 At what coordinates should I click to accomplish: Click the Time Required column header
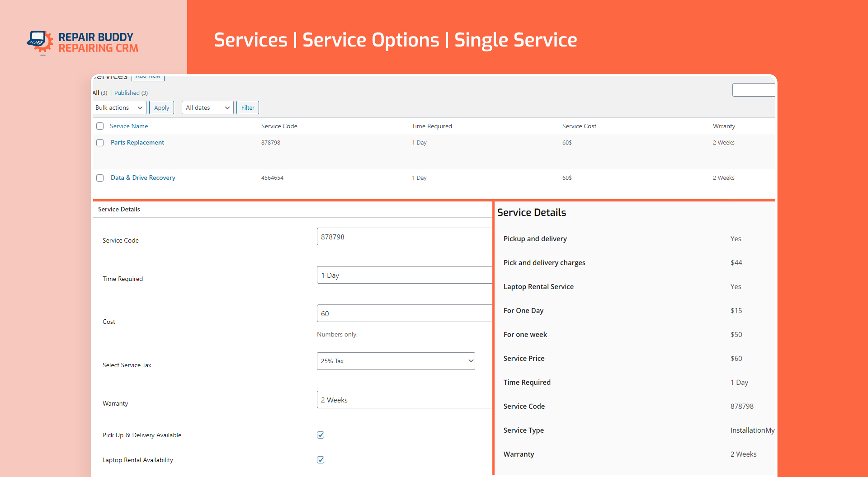[x=432, y=126]
